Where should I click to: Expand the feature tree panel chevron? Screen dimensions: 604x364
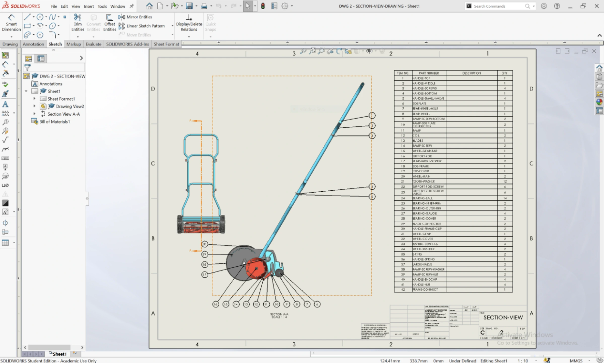coord(81,58)
